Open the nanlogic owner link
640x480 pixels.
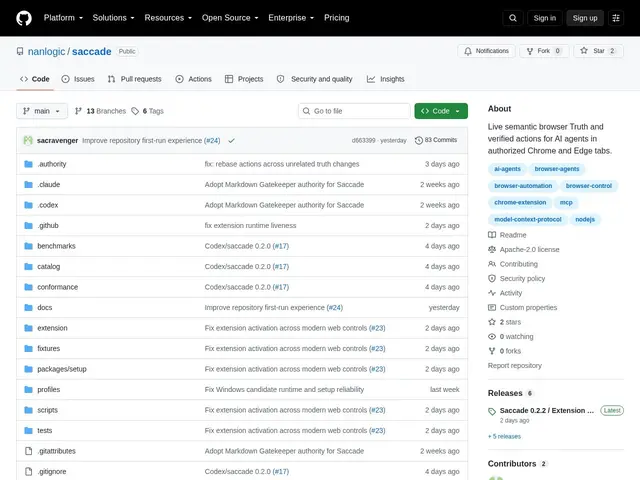[47, 51]
